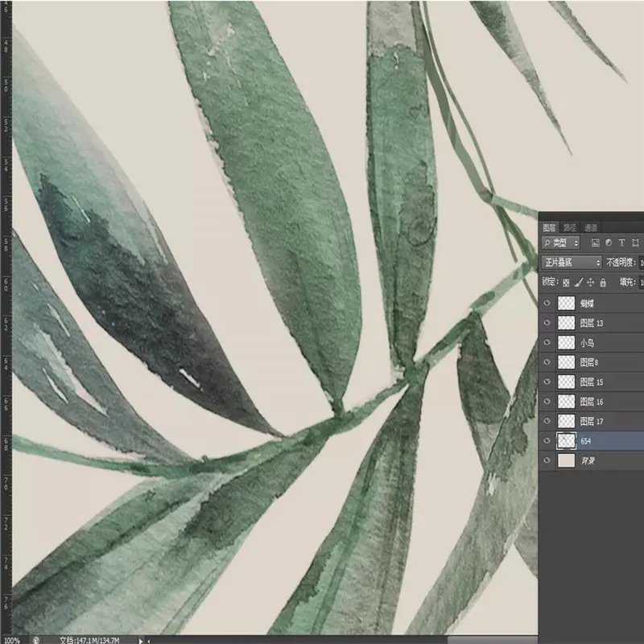644x644 pixels.
Task: Hide the 蝴蝶 layer
Action: (x=548, y=303)
